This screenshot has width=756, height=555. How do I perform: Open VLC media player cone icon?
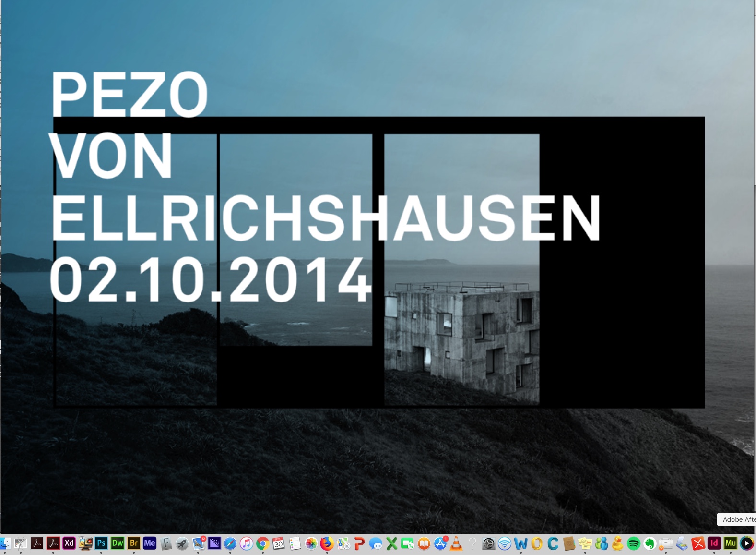coord(456,543)
